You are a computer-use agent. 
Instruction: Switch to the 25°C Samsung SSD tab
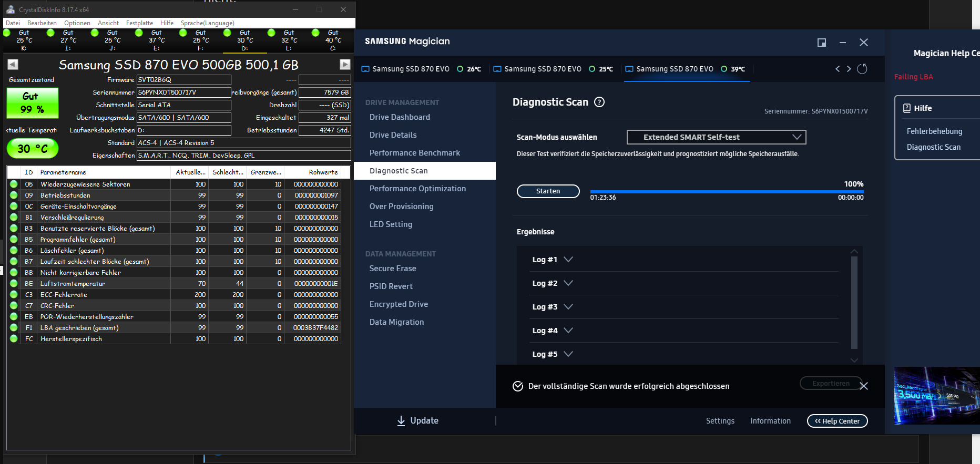click(x=554, y=69)
